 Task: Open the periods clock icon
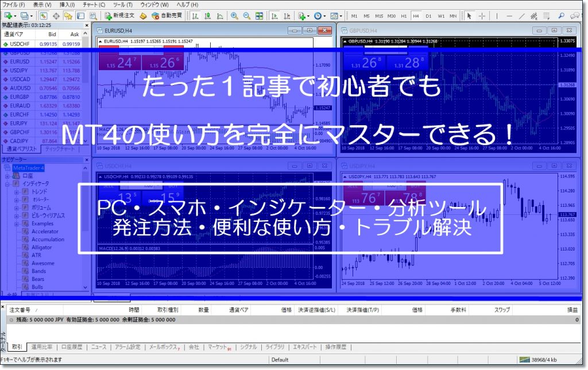coord(318,16)
